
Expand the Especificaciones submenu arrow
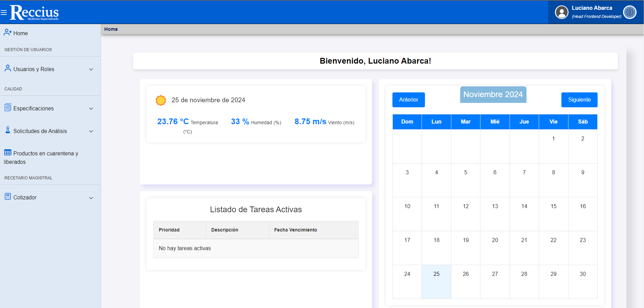[91, 109]
